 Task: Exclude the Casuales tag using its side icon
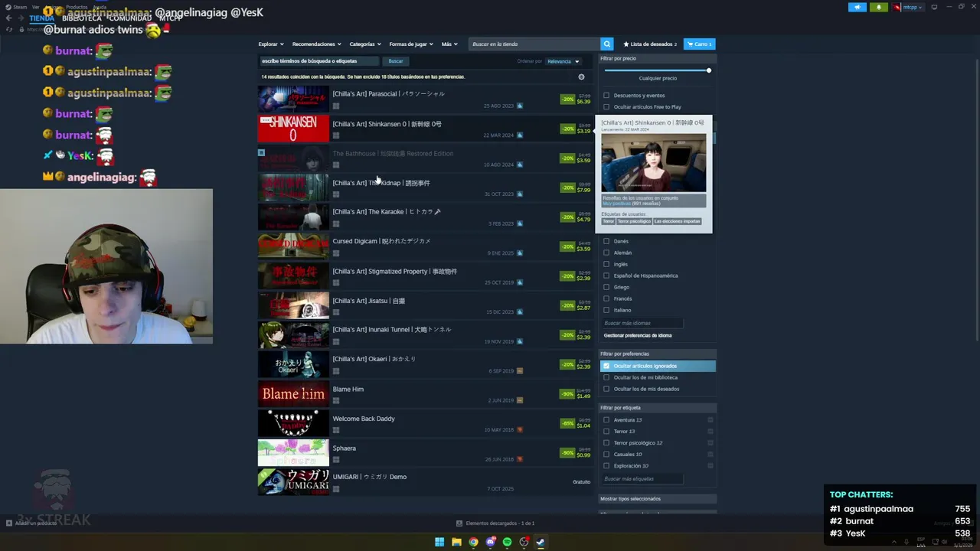(x=710, y=454)
